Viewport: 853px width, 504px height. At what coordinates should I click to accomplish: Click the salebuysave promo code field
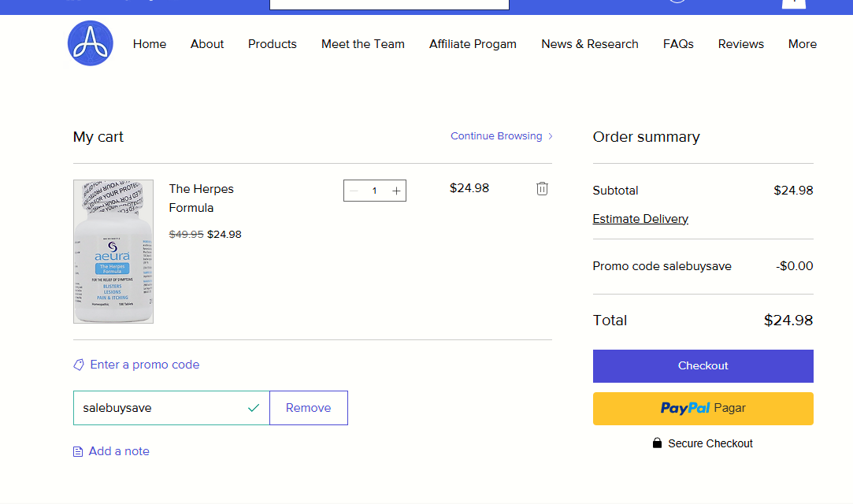tap(172, 408)
